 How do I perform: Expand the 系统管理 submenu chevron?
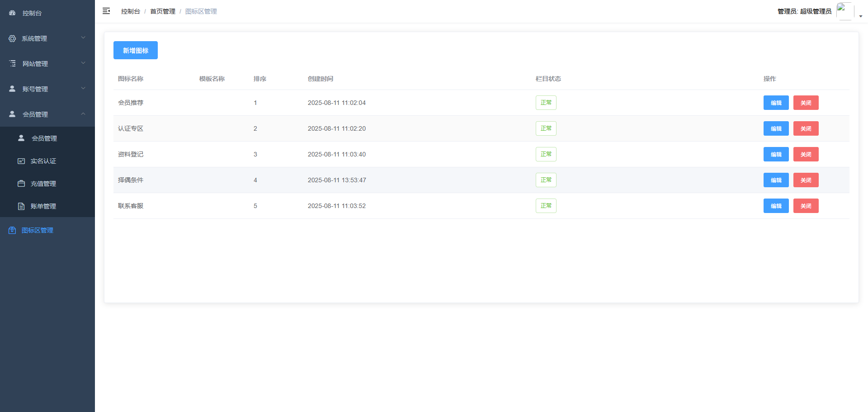[x=83, y=38]
